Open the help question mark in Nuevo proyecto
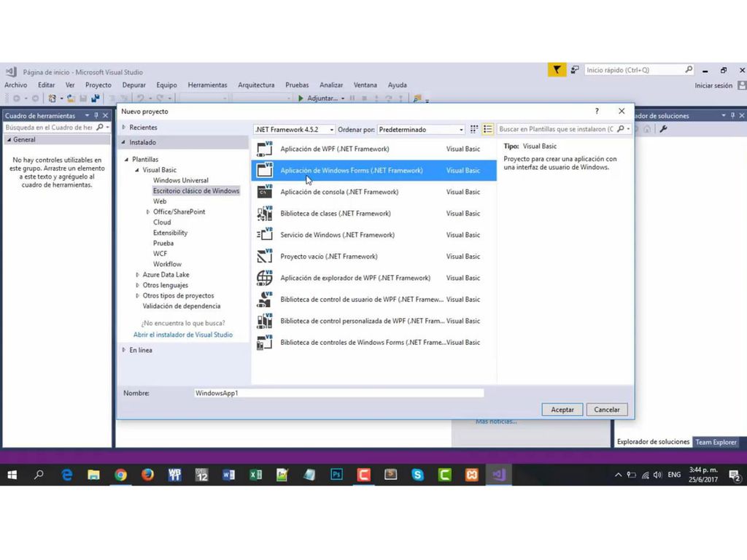This screenshot has width=747, height=560. pyautogui.click(x=597, y=111)
